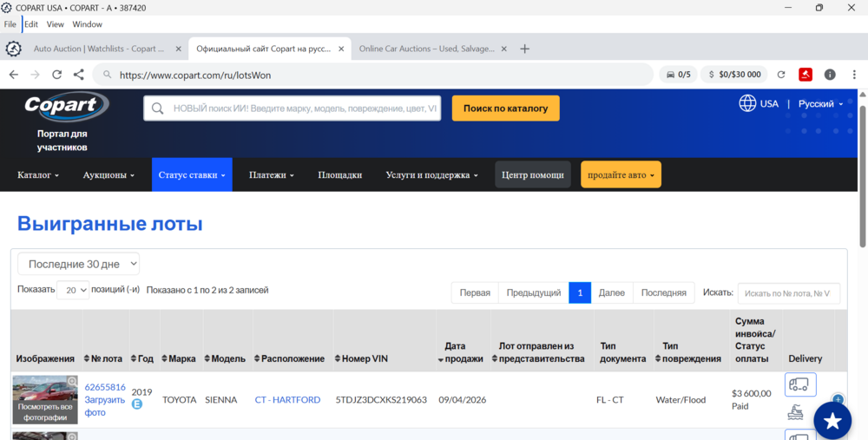The width and height of the screenshot is (868, 440).
Task: Click the blue star floating button
Action: tap(832, 421)
